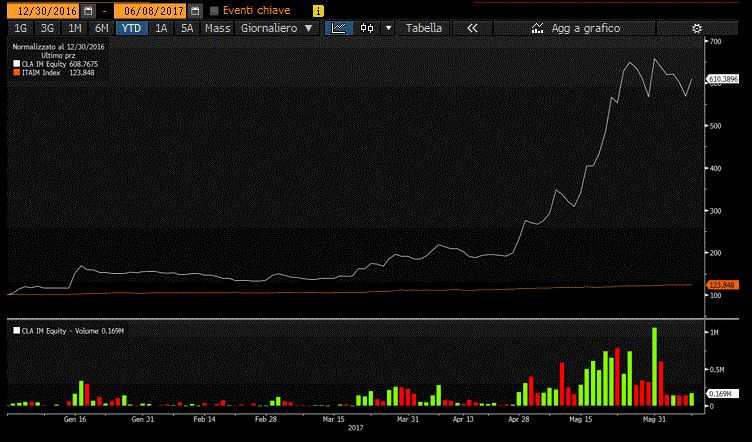This screenshot has width=752, height=442.
Task: Switch to the 6M time range
Action: pos(101,28)
